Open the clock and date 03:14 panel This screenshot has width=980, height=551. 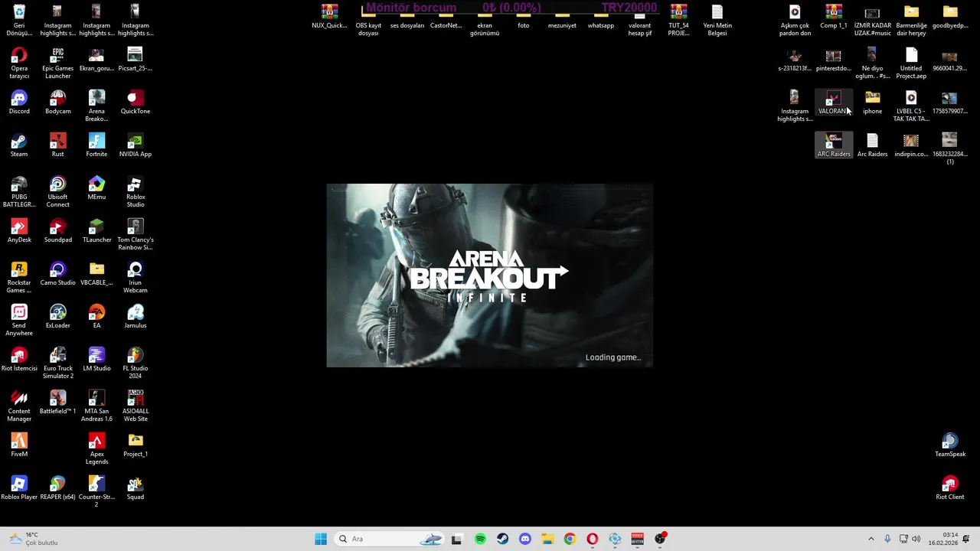(x=943, y=539)
